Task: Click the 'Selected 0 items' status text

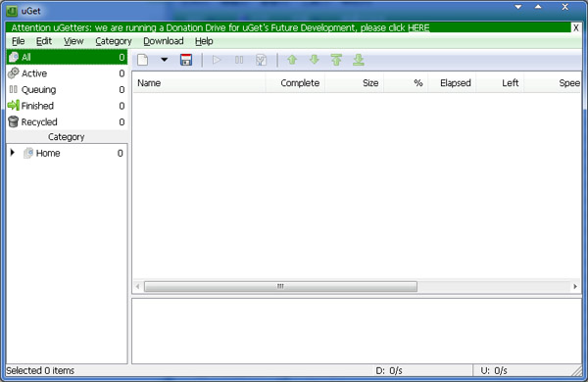Action: (x=40, y=370)
